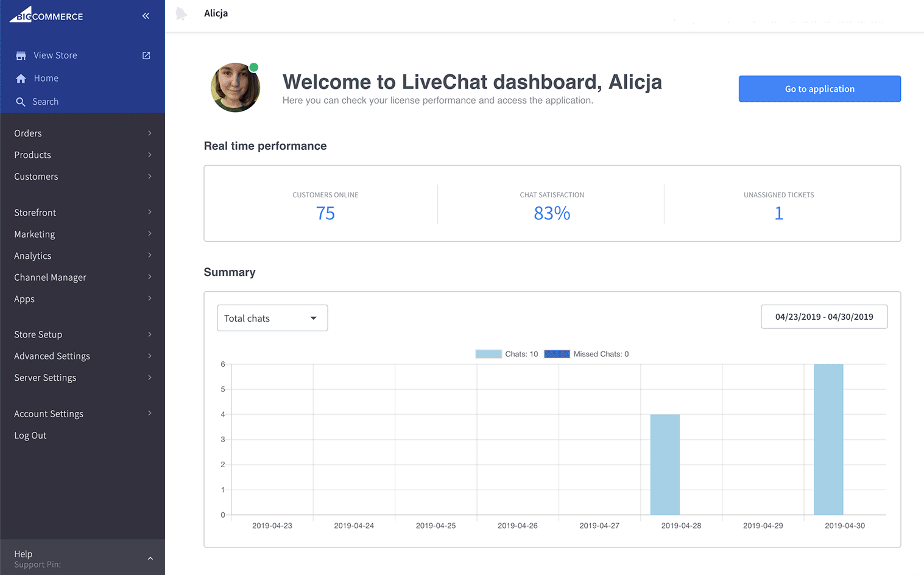The height and width of the screenshot is (575, 924).
Task: Click the Summary heading
Action: coord(230,272)
